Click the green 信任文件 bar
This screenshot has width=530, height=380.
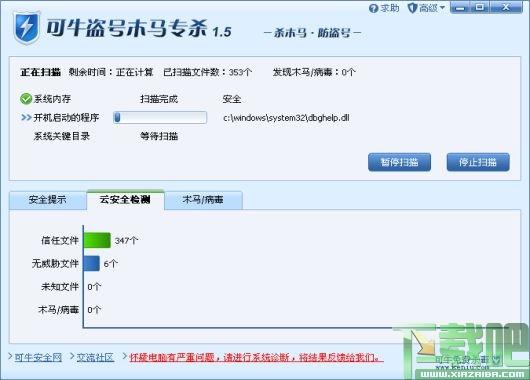click(x=97, y=240)
